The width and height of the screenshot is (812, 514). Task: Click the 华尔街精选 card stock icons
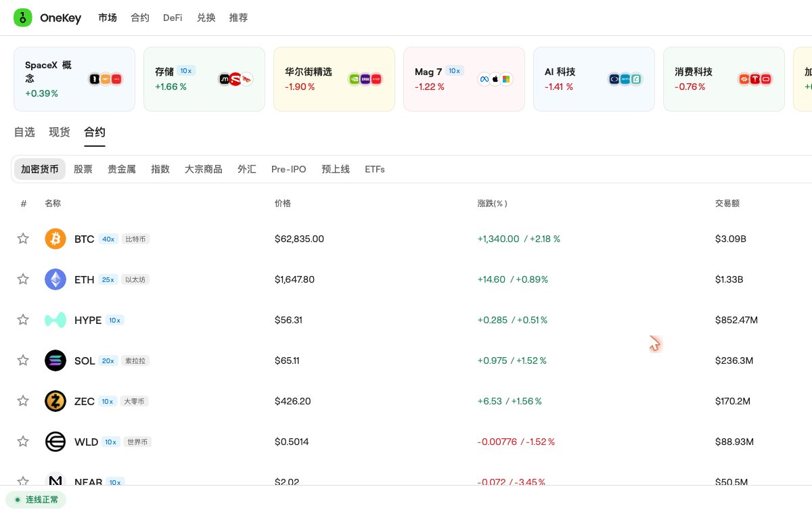(x=365, y=79)
